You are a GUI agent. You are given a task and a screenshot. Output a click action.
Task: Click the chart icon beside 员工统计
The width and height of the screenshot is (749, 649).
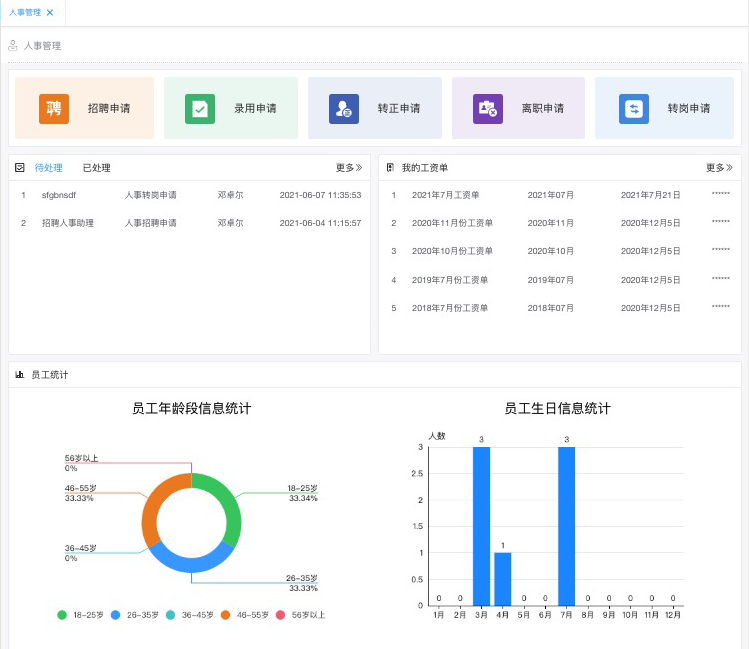tap(20, 374)
